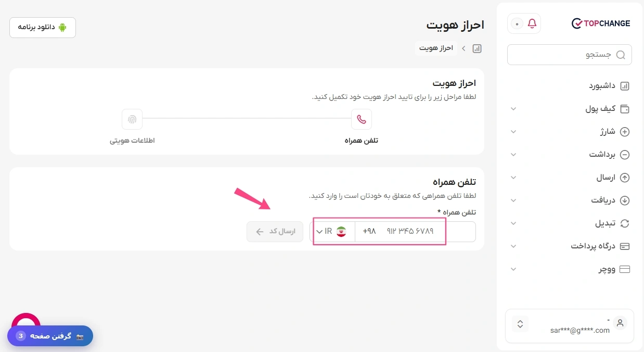Click the mobile phone number input field
This screenshot has width=644, height=352.
(415, 232)
